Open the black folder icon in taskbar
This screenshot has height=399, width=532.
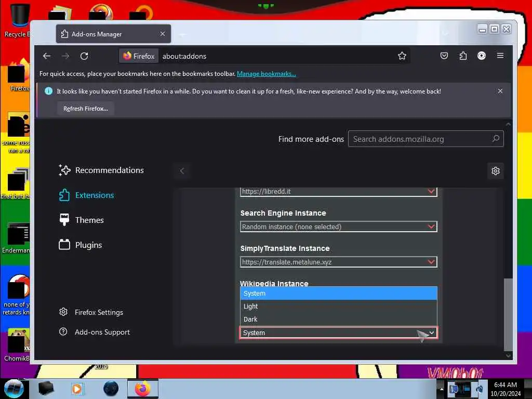pyautogui.click(x=46, y=389)
